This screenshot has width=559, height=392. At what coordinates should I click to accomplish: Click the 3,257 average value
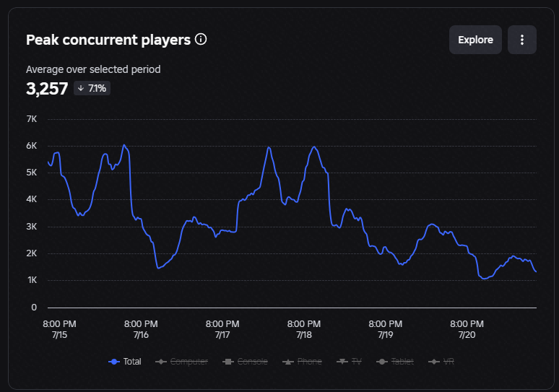pyautogui.click(x=47, y=89)
